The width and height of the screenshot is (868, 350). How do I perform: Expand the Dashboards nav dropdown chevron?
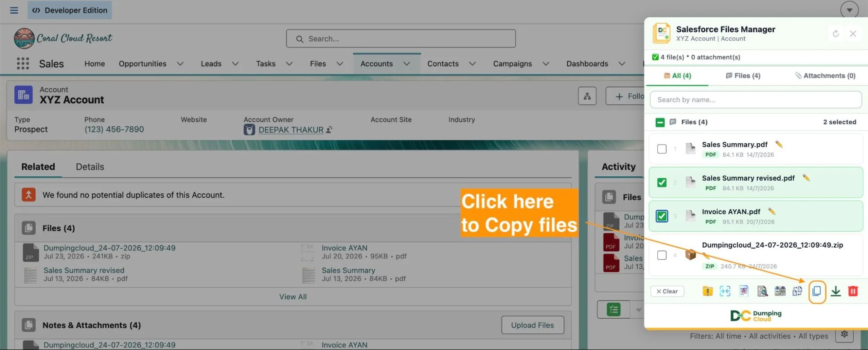pyautogui.click(x=622, y=64)
